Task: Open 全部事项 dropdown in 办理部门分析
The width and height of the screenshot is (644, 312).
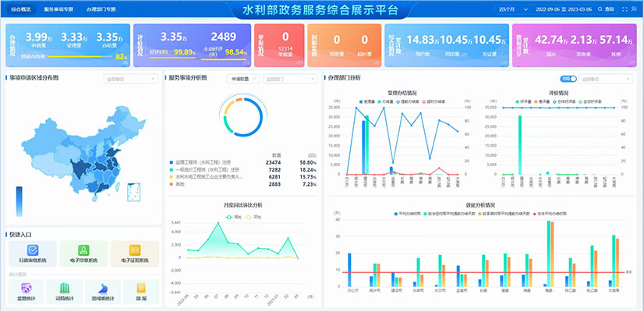Action: (x=606, y=79)
